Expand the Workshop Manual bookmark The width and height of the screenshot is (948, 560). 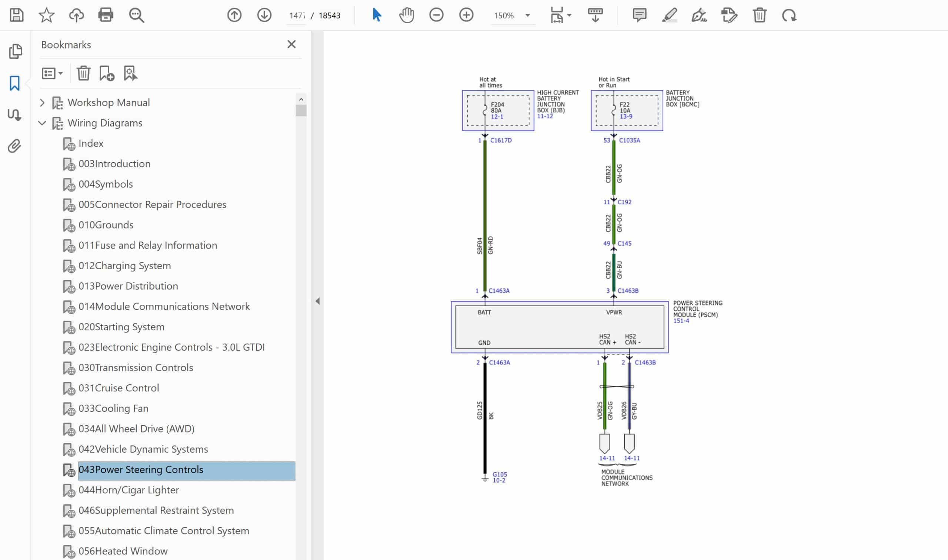(x=42, y=102)
